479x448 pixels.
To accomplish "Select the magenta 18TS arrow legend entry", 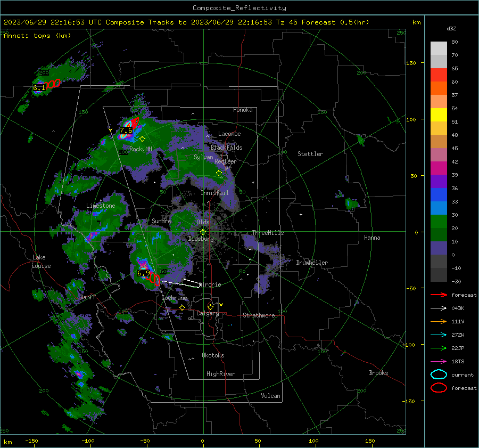I will pos(439,362).
